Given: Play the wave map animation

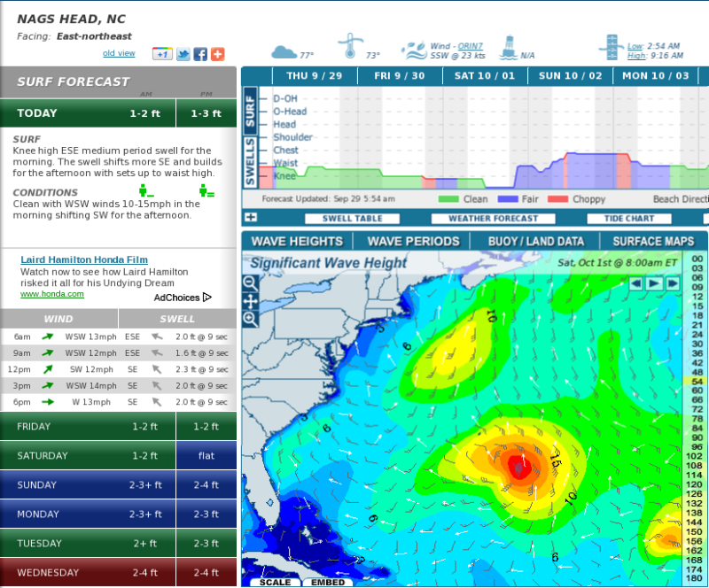Looking at the screenshot, I should (x=653, y=283).
